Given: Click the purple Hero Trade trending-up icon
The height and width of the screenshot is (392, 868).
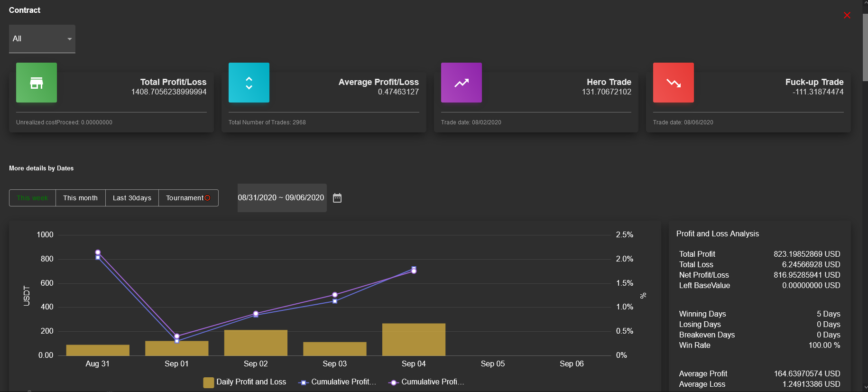Looking at the screenshot, I should (462, 83).
